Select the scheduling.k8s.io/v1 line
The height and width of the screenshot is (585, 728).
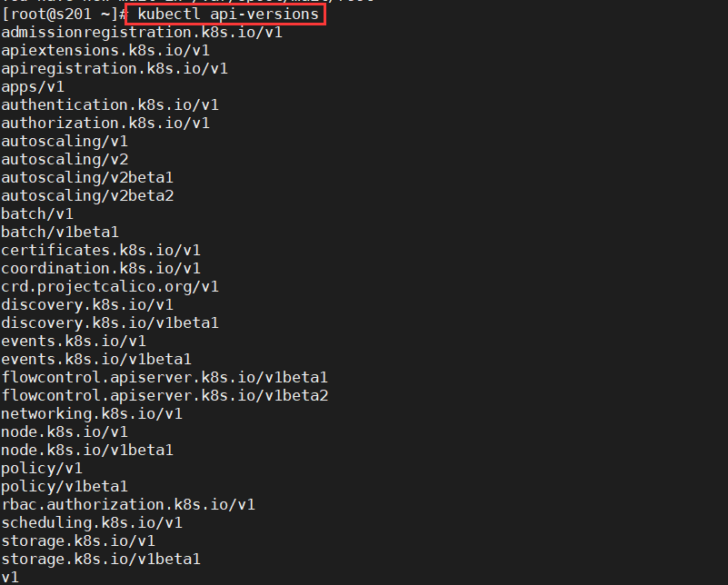pyautogui.click(x=92, y=523)
